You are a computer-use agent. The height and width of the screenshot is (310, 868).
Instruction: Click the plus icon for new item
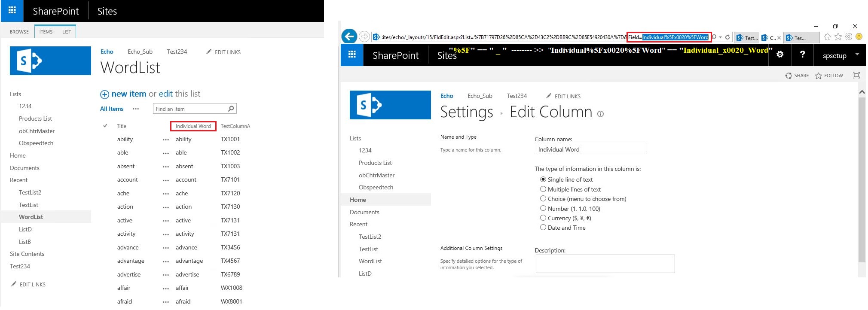click(104, 94)
